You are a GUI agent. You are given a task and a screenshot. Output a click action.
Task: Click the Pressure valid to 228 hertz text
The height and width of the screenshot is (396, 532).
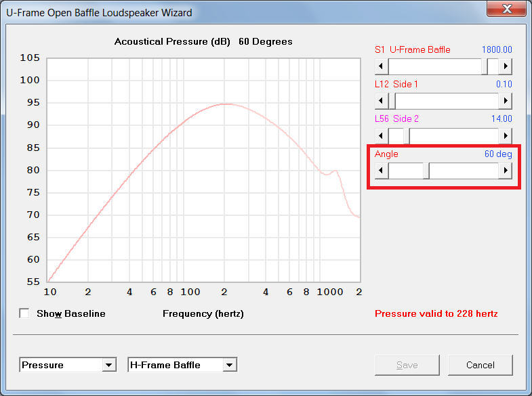[436, 313]
